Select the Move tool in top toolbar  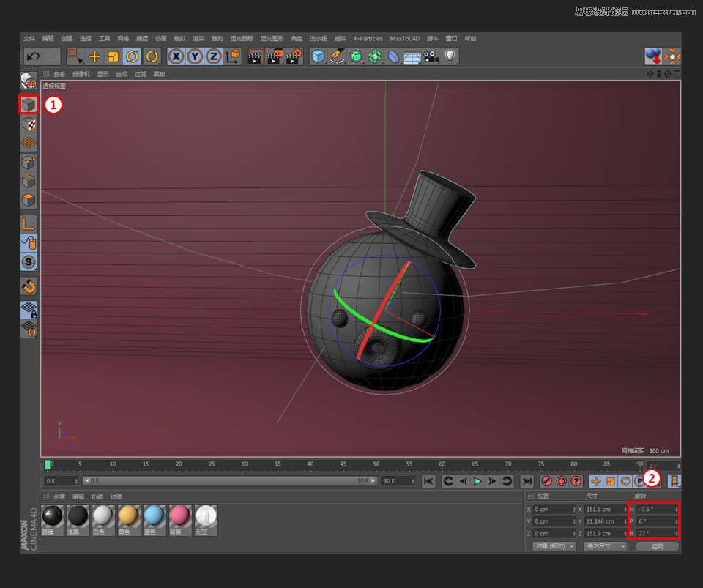pos(94,56)
